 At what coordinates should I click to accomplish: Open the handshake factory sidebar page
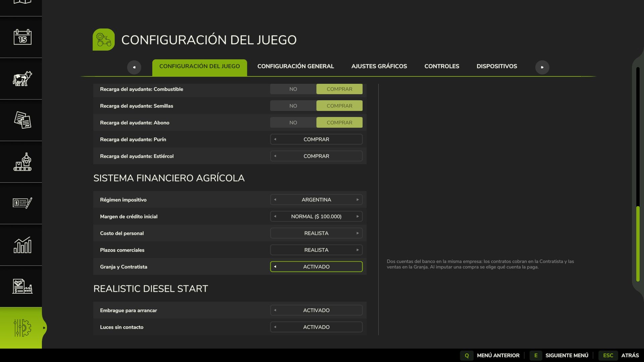(x=22, y=286)
